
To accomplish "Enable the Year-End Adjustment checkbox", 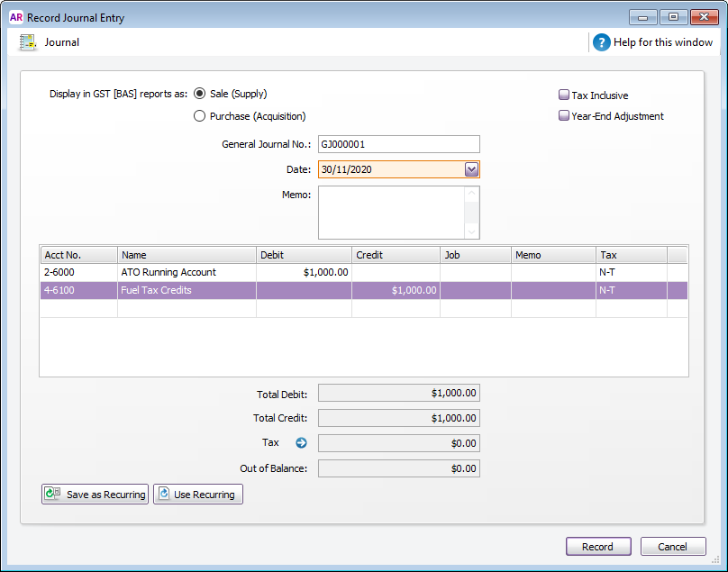I will [565, 115].
